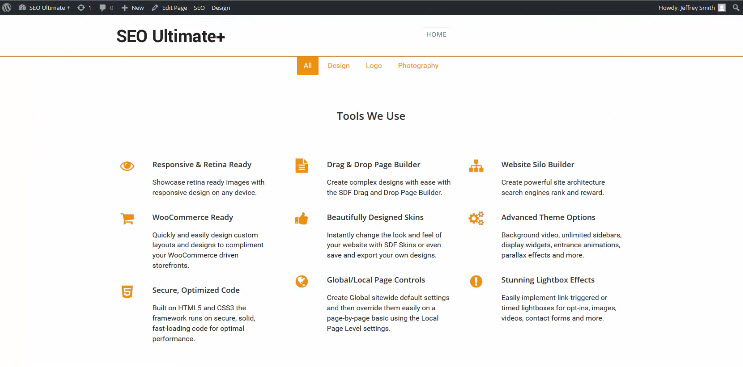The height and width of the screenshot is (367, 743).
Task: Click the gears icon beside Advanced Theme Options
Action: [476, 218]
